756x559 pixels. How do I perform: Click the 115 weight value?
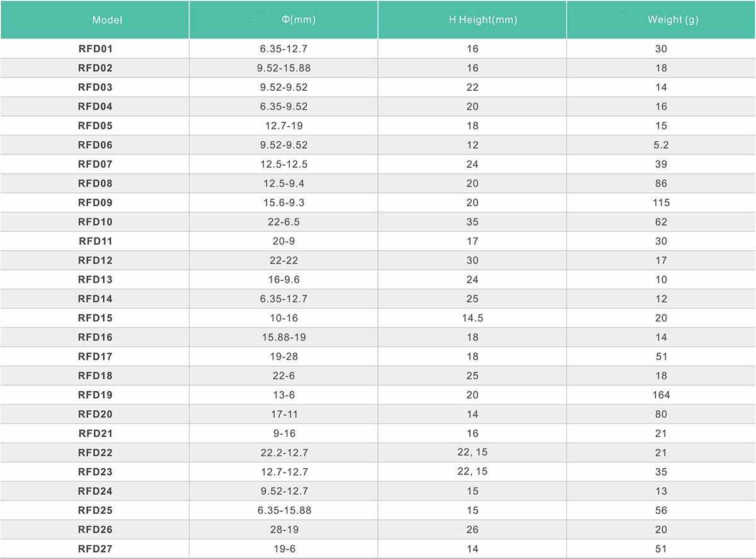click(x=661, y=202)
